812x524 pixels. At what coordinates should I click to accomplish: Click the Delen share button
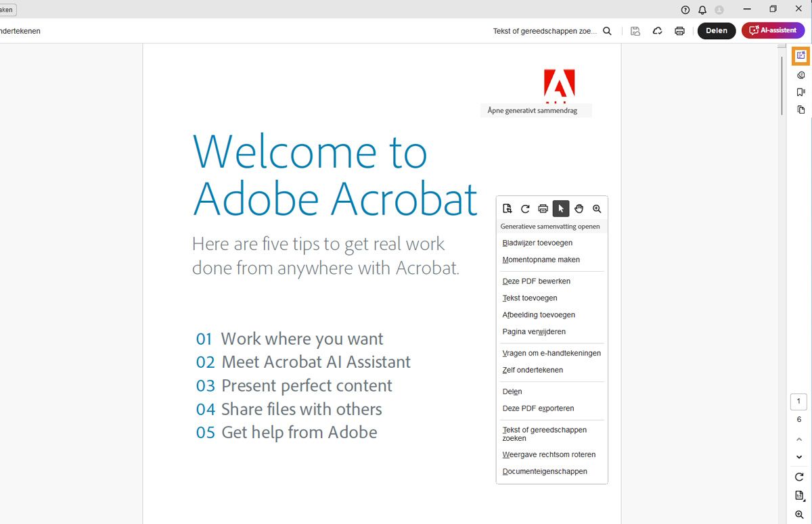[x=717, y=30]
